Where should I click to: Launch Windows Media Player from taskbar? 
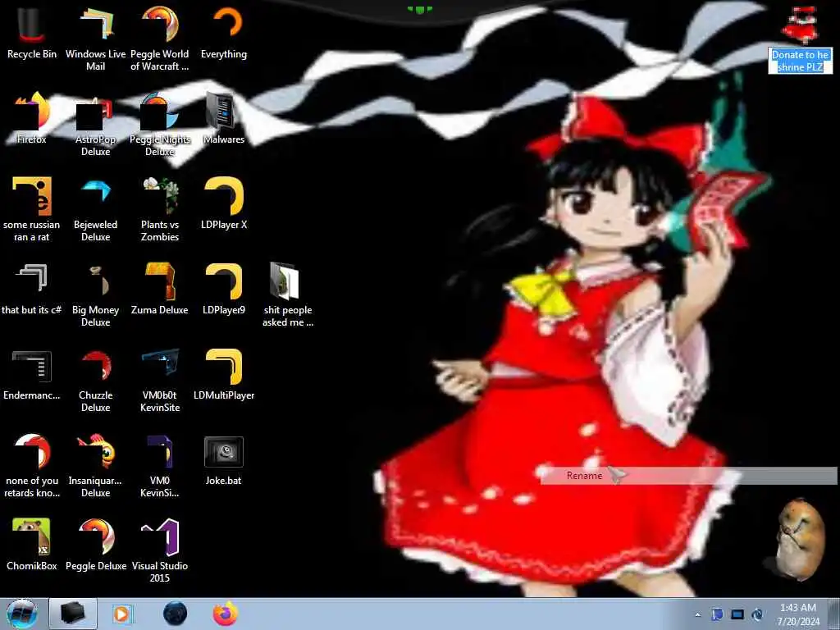click(x=122, y=614)
